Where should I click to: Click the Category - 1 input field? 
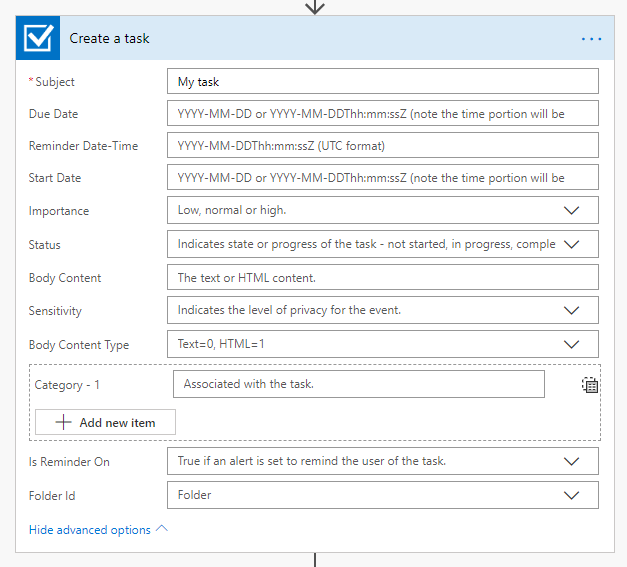(x=359, y=384)
